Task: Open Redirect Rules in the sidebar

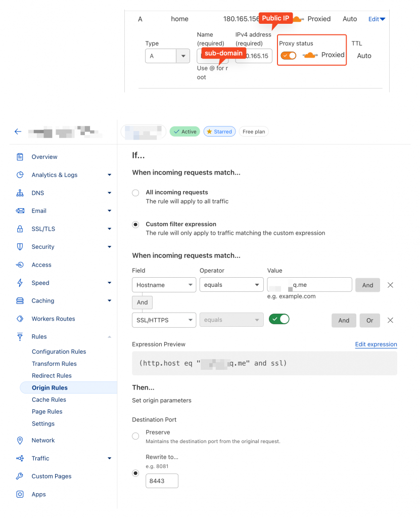Action: [52, 376]
